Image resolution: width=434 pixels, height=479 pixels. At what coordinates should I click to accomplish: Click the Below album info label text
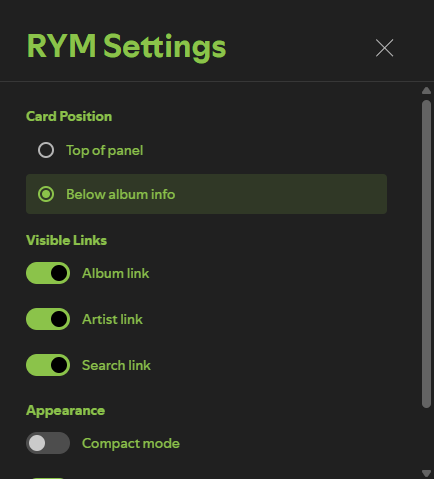[x=120, y=194]
